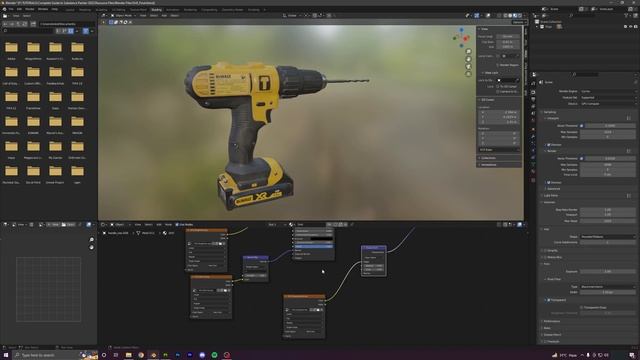Click the 3D viewport zoom gizmo icon
This screenshot has height=360, width=640.
(469, 51)
